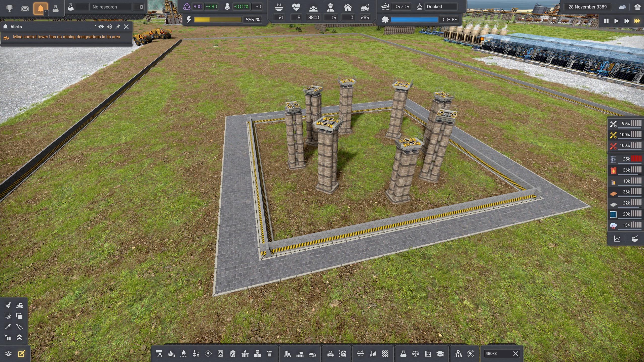This screenshot has height=362, width=644.
Task: Open the world map
Action: (458, 354)
